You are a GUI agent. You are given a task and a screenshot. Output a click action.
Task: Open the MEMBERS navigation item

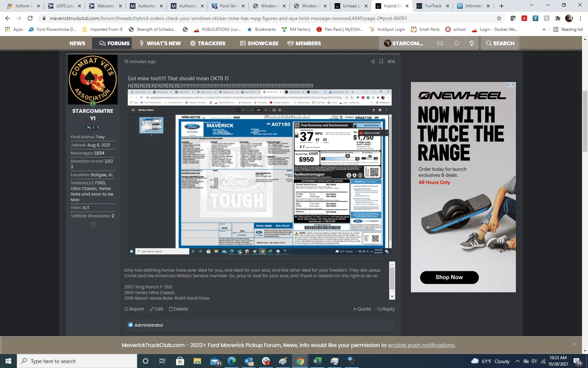coord(304,43)
